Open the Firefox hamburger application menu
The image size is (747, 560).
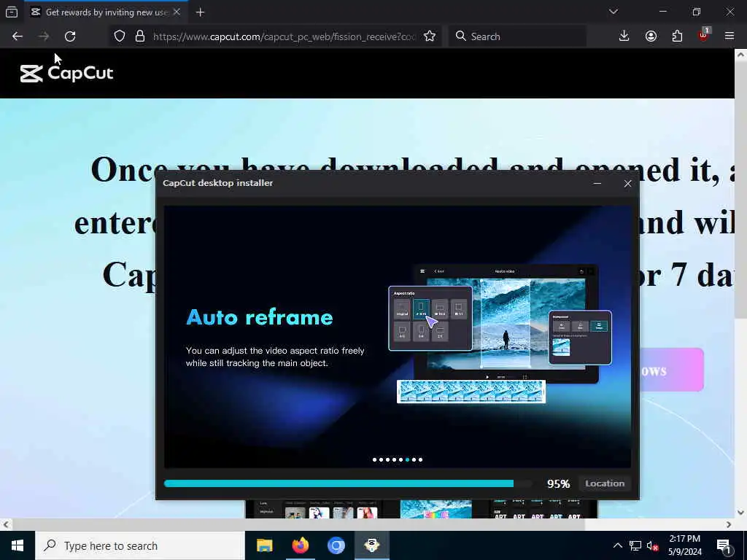coord(729,36)
